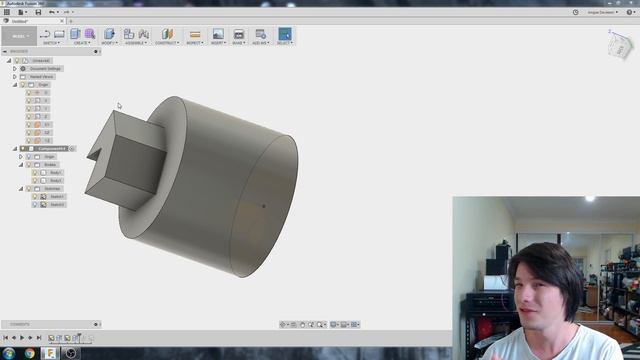
Task: Open the Create Form purple icon
Action: pos(90,34)
